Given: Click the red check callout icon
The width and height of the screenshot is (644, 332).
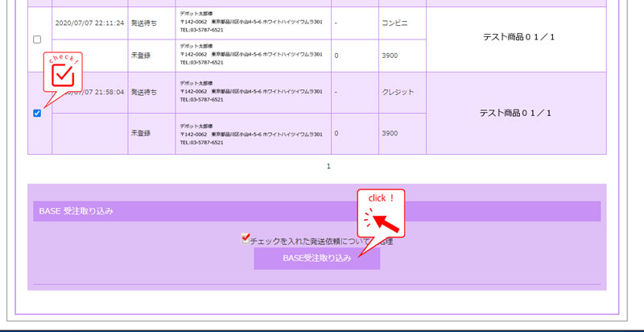Looking at the screenshot, I should click(62, 74).
